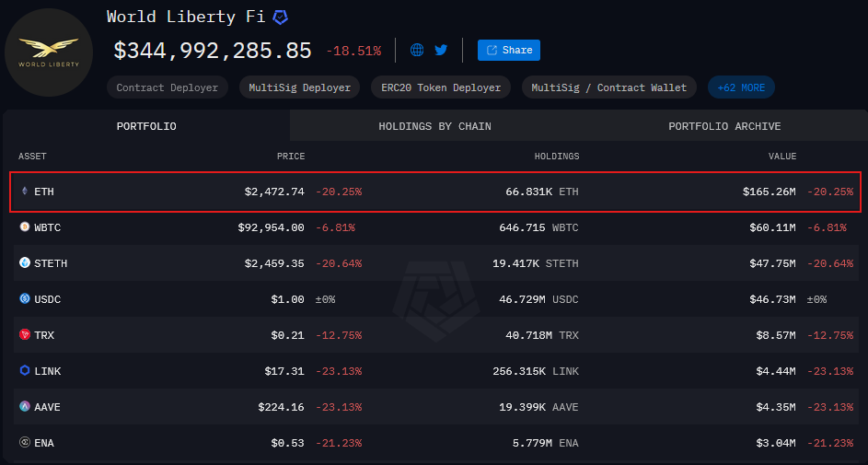Click the 19.399K AAVE holdings
Image resolution: width=868 pixels, height=465 pixels.
538,407
